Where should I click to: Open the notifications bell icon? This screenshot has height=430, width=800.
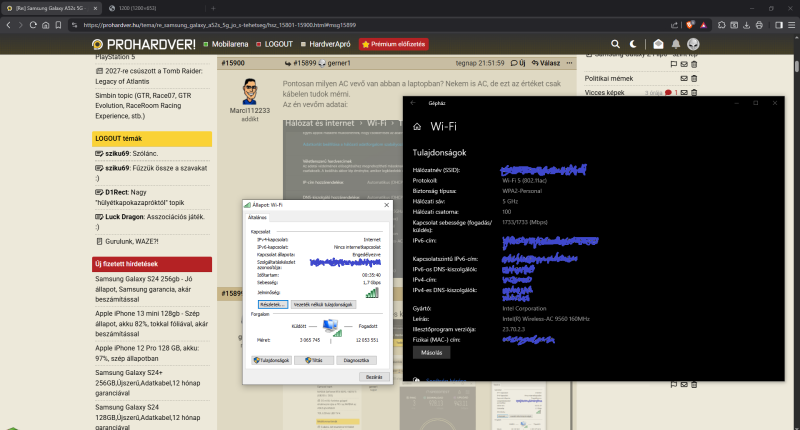coord(676,44)
